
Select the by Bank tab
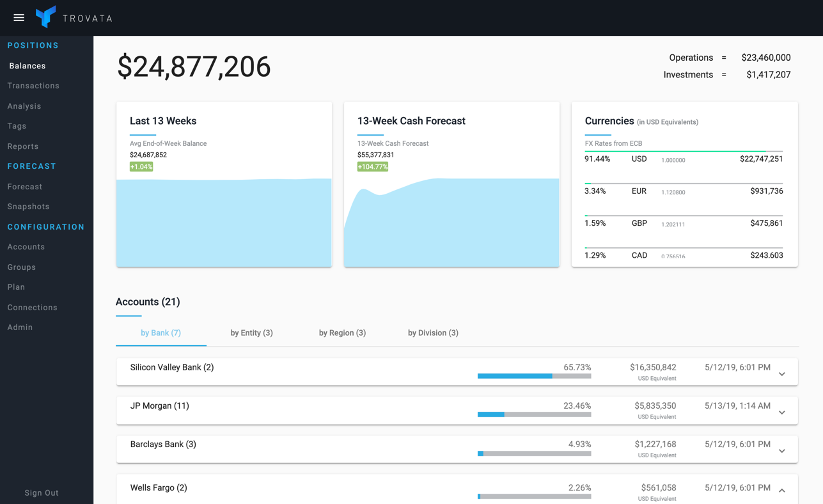[161, 333]
